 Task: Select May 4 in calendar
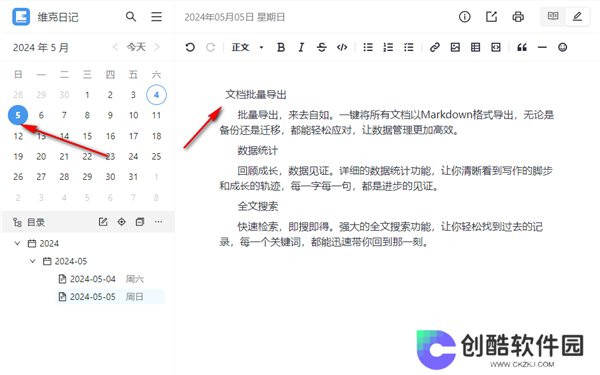[156, 95]
